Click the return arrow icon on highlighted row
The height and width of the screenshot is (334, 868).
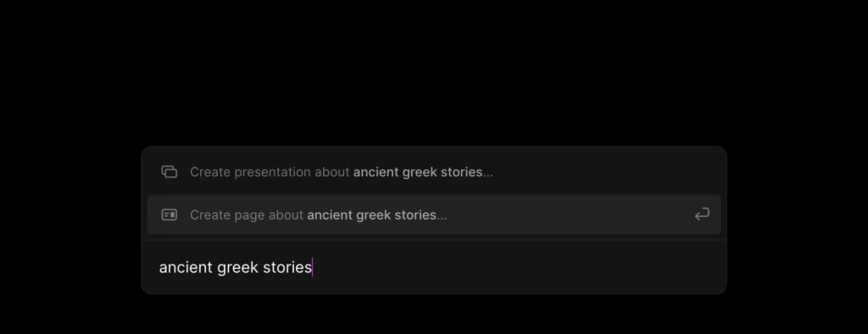coord(702,214)
